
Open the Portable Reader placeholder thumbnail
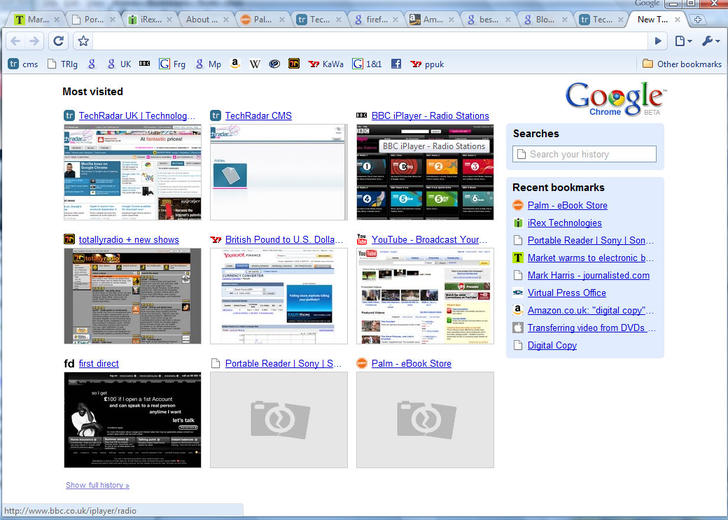279,420
